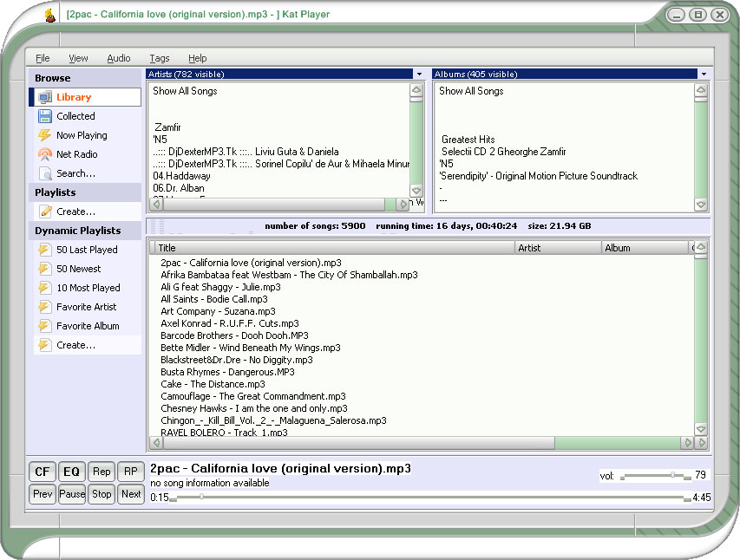Click the volume slider handle
The height and width of the screenshot is (560, 740).
pos(672,475)
